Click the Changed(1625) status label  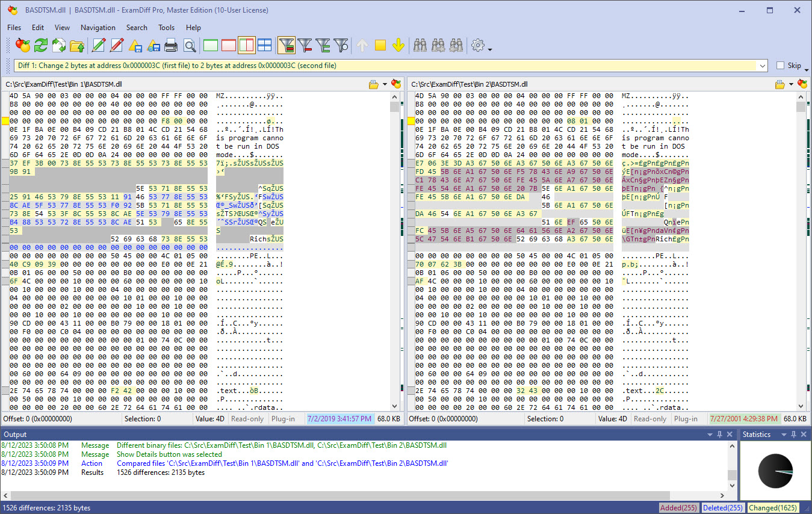pos(772,508)
